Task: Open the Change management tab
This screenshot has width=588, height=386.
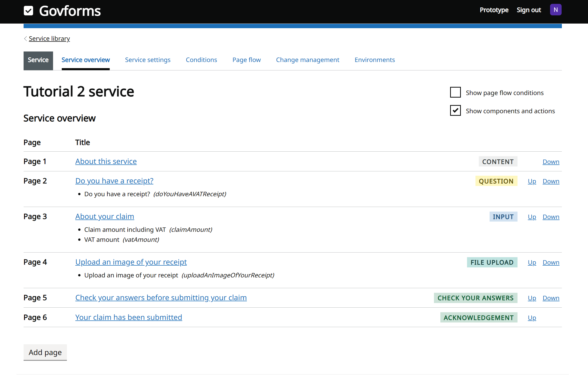Action: [308, 60]
